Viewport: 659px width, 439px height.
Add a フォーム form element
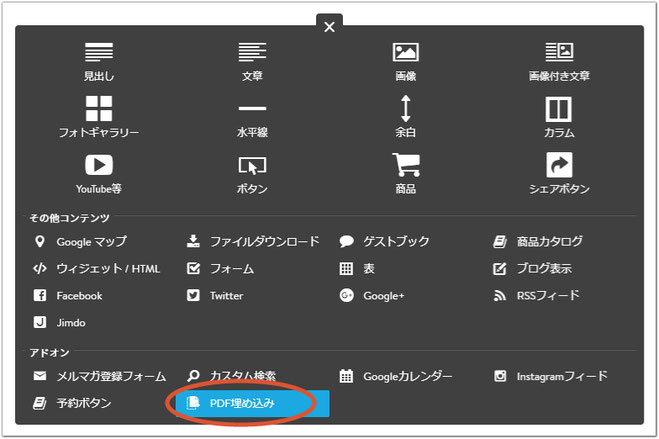(x=220, y=268)
